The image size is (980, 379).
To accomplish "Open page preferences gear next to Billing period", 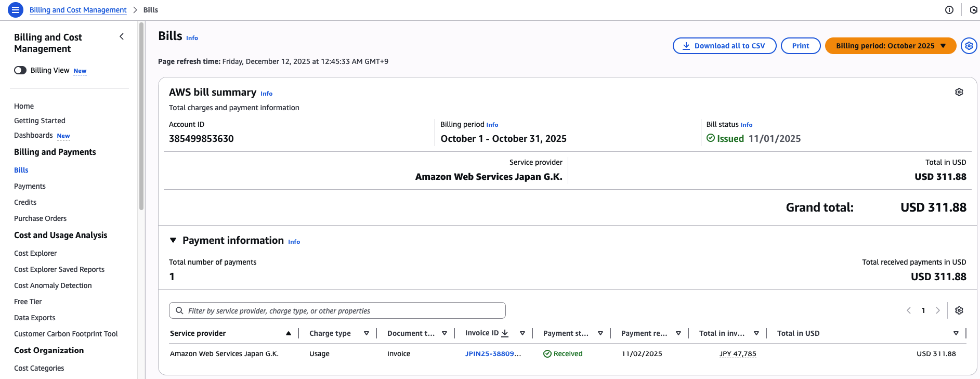I will pyautogui.click(x=969, y=46).
